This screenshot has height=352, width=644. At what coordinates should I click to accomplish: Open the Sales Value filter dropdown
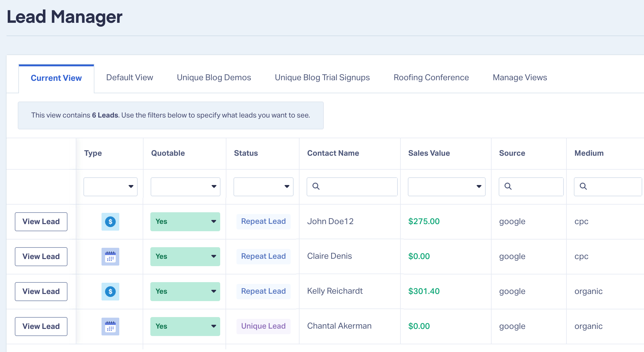click(446, 187)
